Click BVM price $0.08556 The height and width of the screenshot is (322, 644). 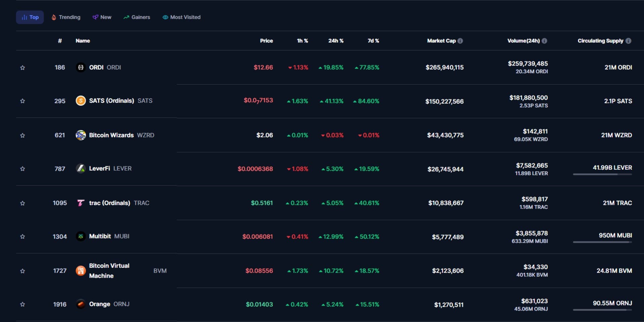tap(259, 270)
